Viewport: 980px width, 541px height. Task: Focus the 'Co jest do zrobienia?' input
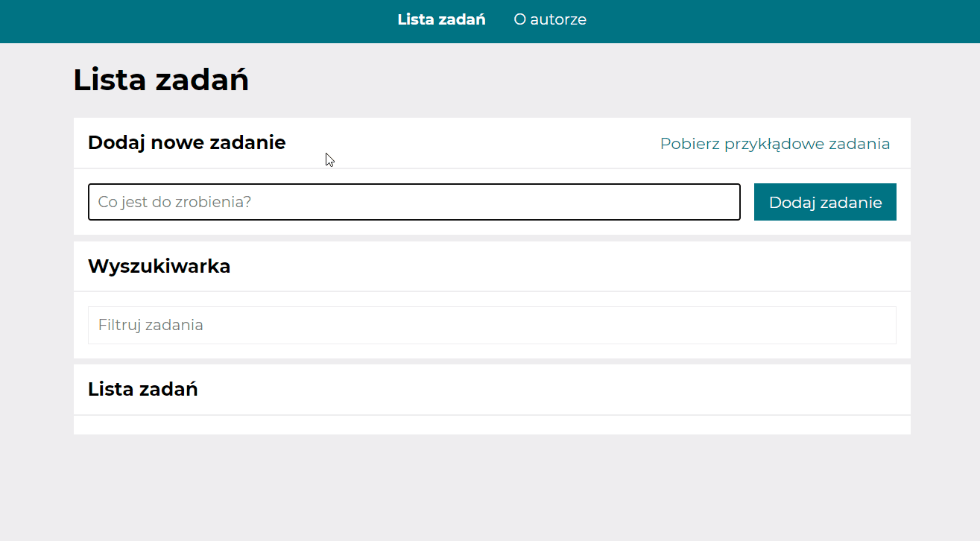[414, 202]
